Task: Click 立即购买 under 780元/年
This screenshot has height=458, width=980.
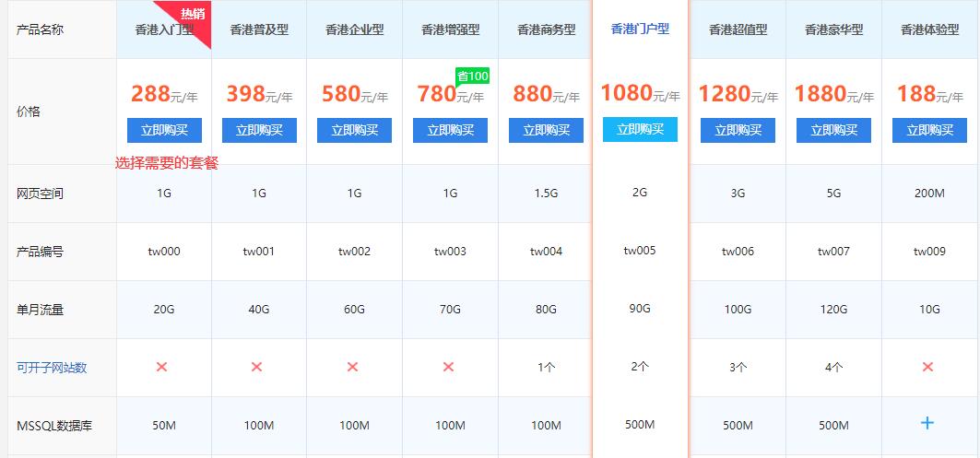Action: [450, 130]
